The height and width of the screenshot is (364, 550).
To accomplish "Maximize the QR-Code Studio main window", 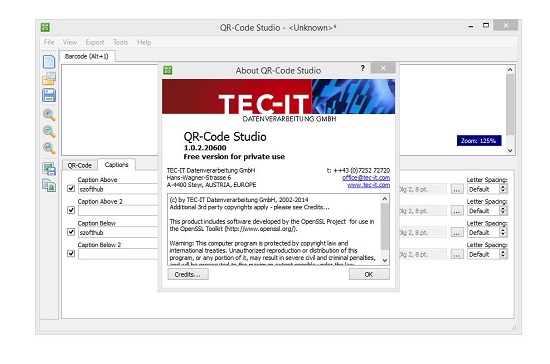I will [x=486, y=25].
